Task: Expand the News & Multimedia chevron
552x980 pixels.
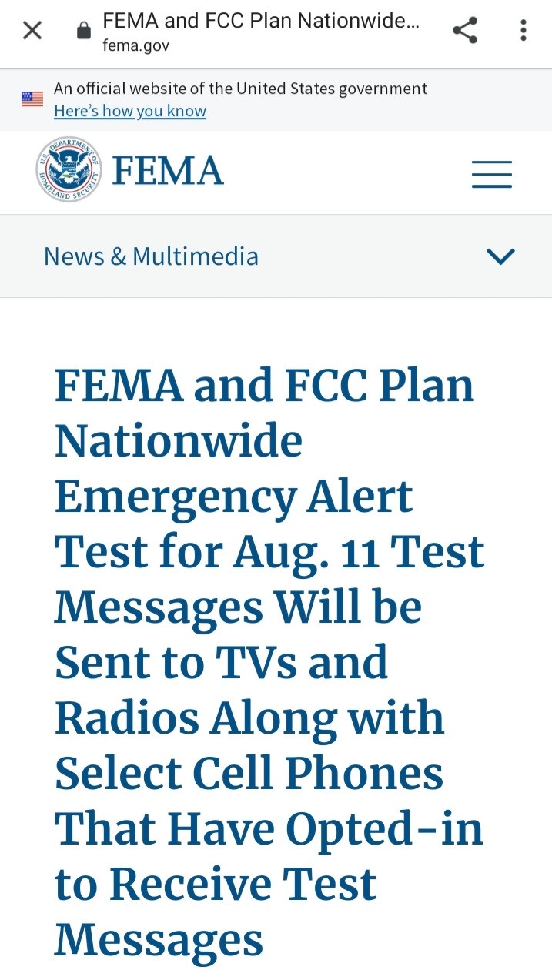Action: [x=501, y=256]
